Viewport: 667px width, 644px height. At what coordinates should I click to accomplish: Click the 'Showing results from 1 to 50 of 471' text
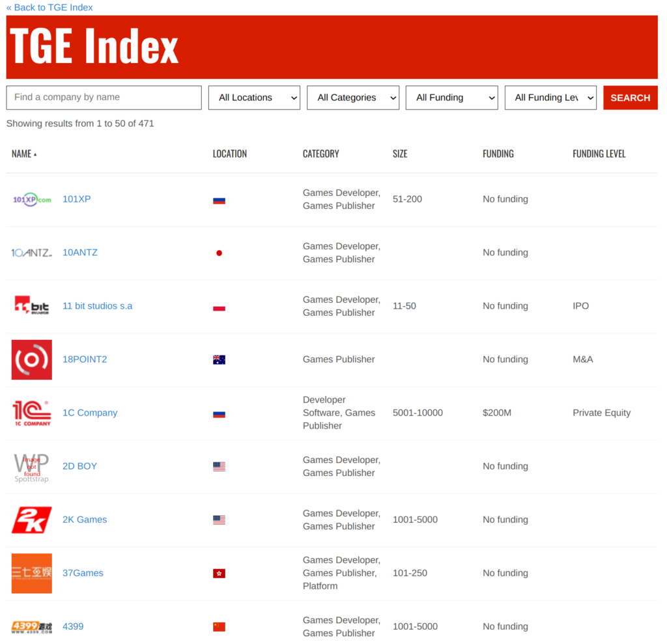[80, 124]
